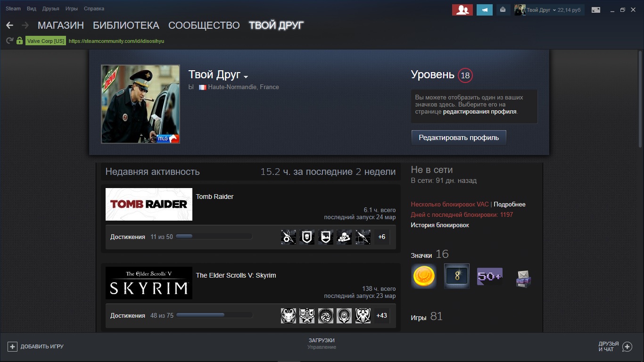Click the green padlock security icon
The height and width of the screenshot is (362, 644).
point(19,41)
